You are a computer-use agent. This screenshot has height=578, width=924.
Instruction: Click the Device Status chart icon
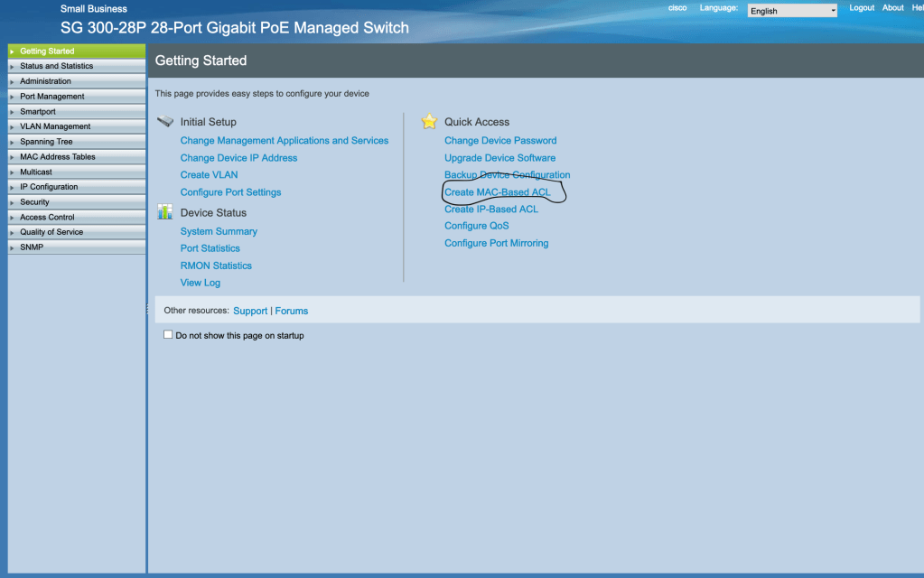click(164, 212)
